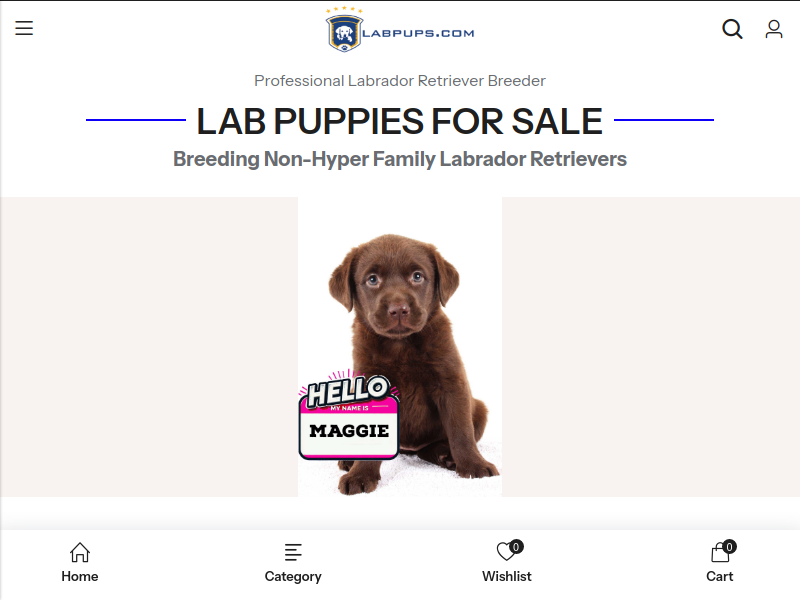
Task: Select the Wishlist tab label
Action: coord(507,576)
